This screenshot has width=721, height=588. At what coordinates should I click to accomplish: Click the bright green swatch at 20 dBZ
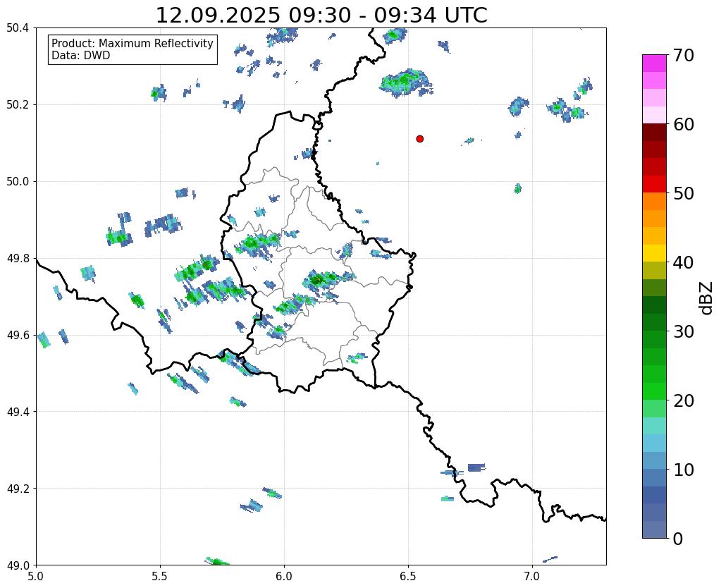point(654,391)
